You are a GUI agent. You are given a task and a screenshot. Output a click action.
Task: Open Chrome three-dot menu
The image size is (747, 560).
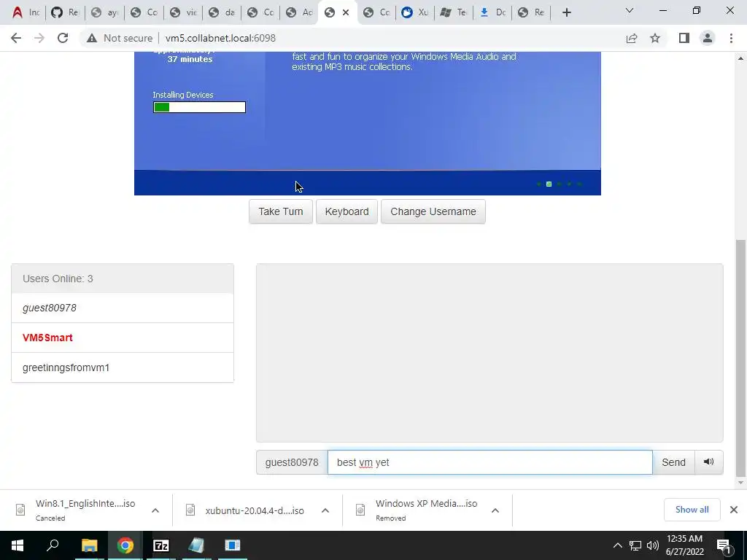coord(731,38)
